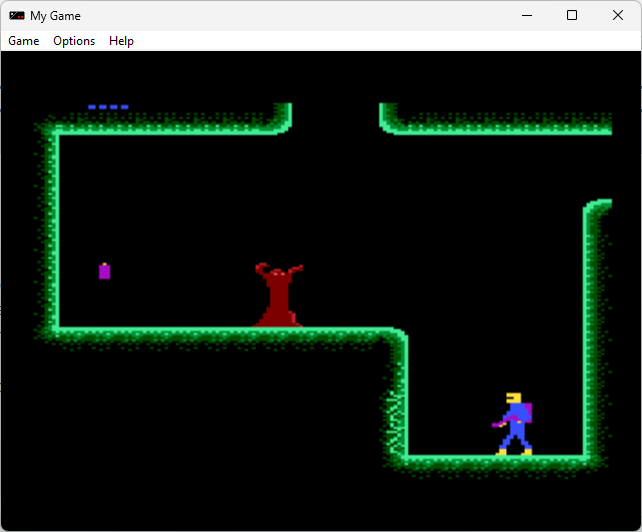Click the My Game title text

click(56, 16)
